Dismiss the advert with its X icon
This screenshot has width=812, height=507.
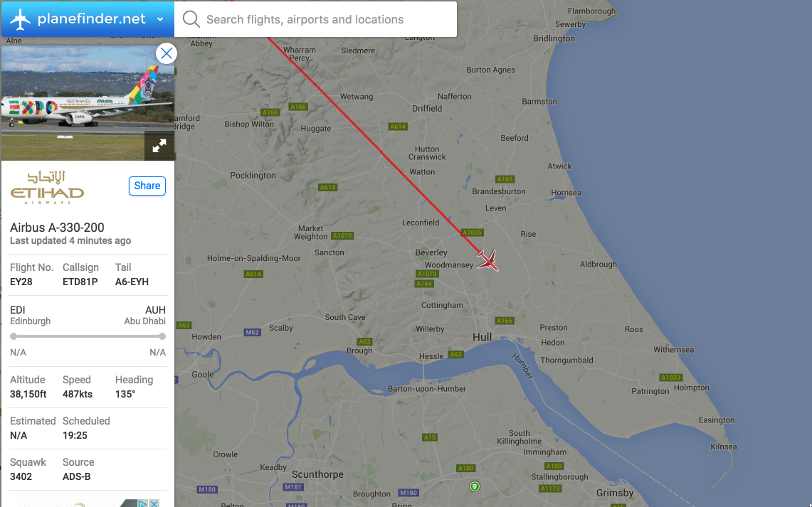point(154,503)
